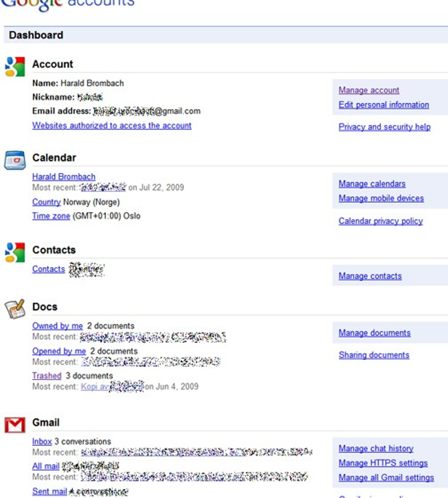Click the Contacts section icon
Viewport: 448px width, 498px height.
click(x=15, y=252)
